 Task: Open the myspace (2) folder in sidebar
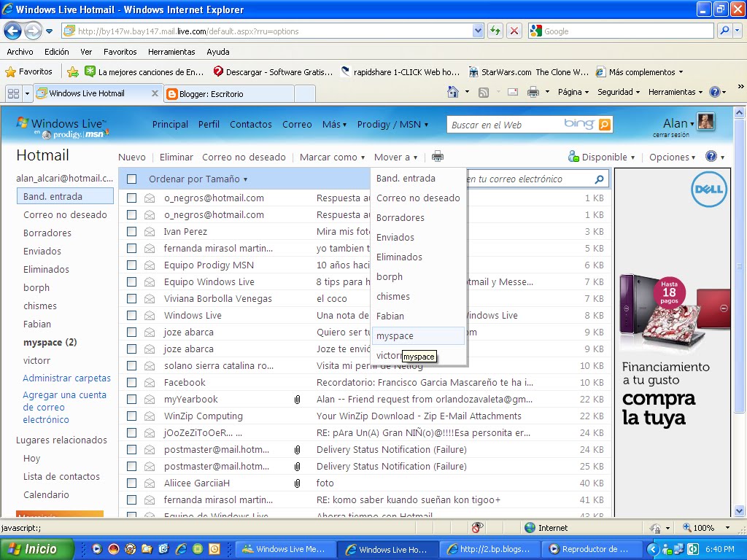click(x=50, y=343)
